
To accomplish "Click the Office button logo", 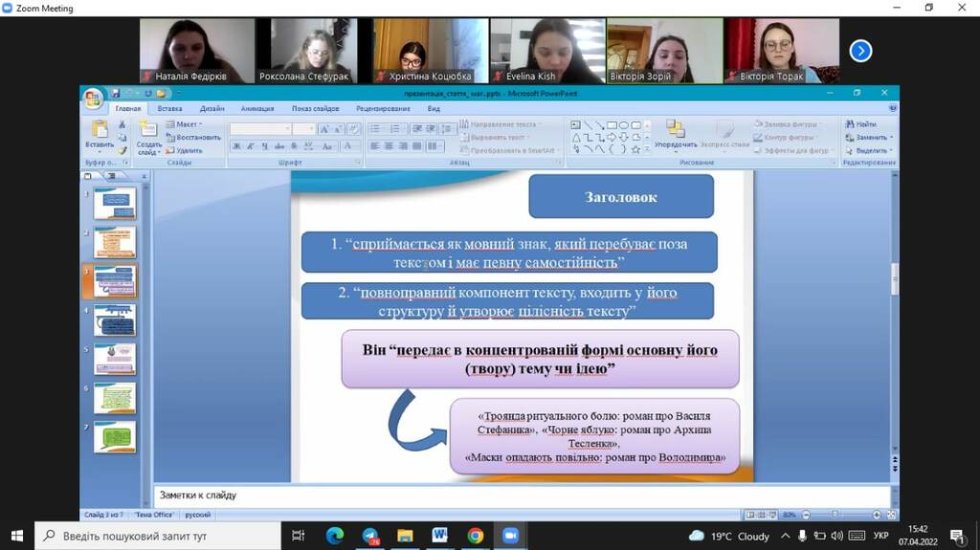I will [93, 99].
